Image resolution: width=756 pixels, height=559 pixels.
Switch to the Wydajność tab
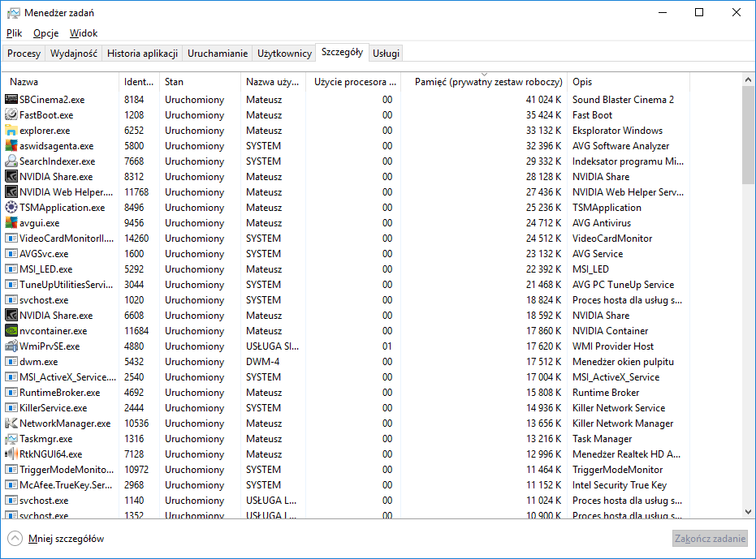coord(74,54)
